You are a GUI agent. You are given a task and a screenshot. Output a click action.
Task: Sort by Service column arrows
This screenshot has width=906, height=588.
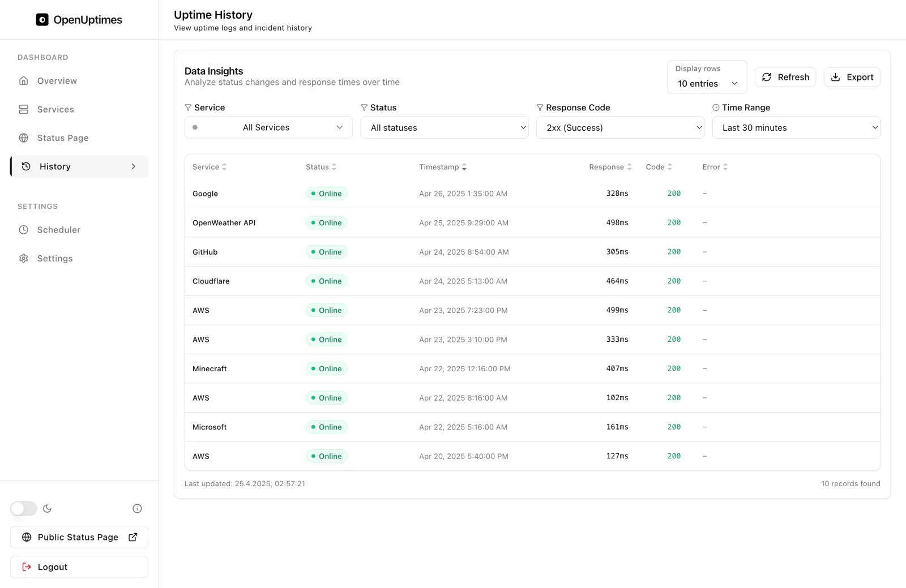(x=224, y=167)
